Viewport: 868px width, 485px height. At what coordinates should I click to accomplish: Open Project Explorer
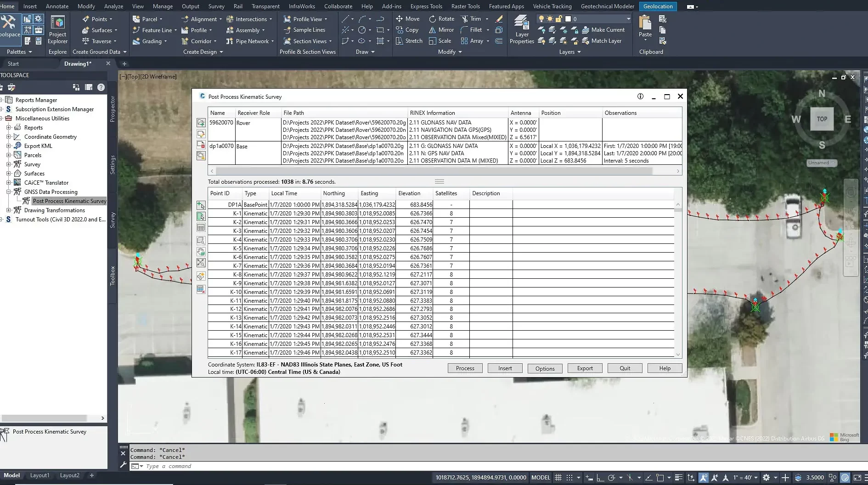tap(57, 29)
